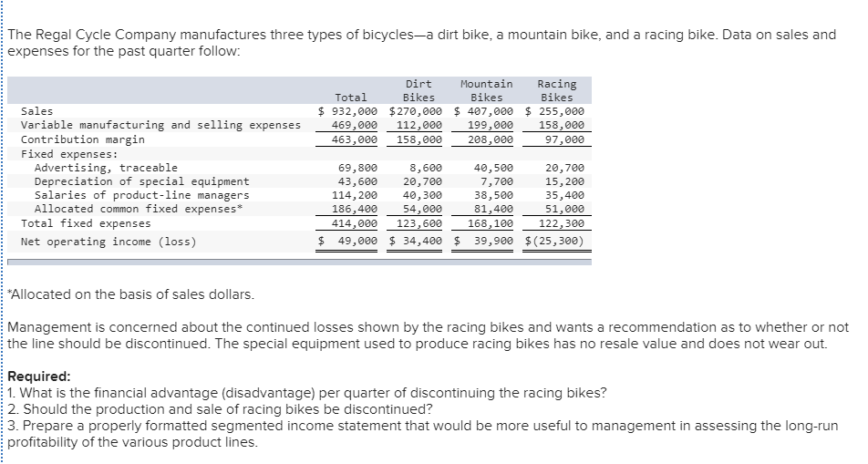Click requirement 1 about financial advantage
This screenshot has width=868, height=464.
coord(307,393)
